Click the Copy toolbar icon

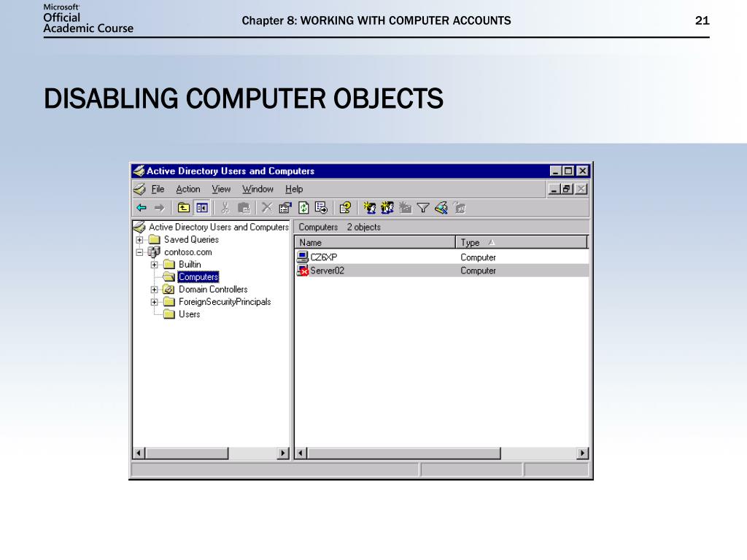click(244, 208)
